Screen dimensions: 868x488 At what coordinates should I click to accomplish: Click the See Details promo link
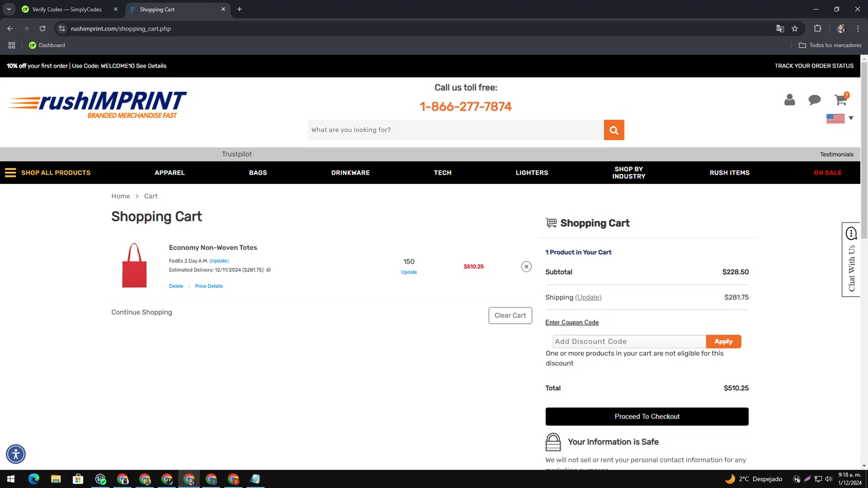click(151, 66)
